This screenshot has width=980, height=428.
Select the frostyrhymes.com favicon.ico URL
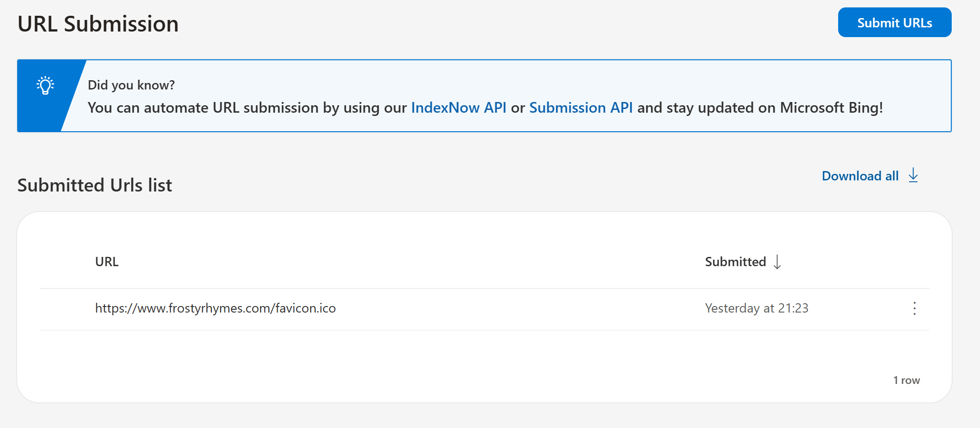point(216,308)
